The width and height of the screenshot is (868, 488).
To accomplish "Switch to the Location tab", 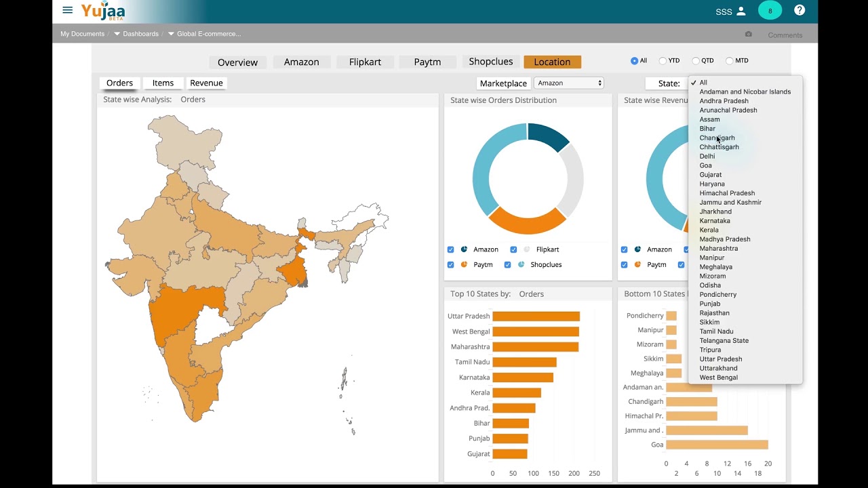I will click(552, 62).
